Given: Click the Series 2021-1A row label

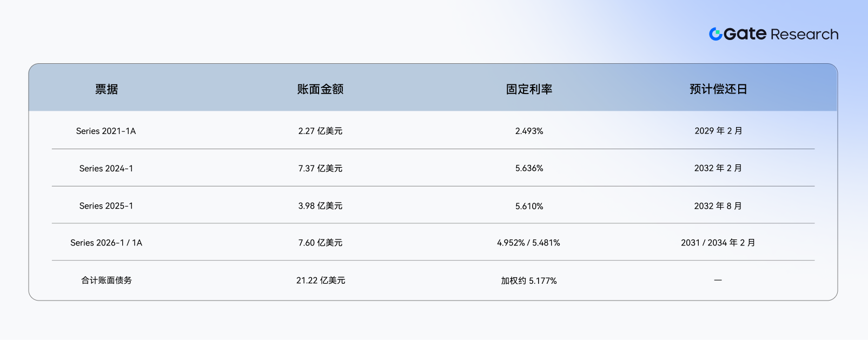Looking at the screenshot, I should [106, 131].
